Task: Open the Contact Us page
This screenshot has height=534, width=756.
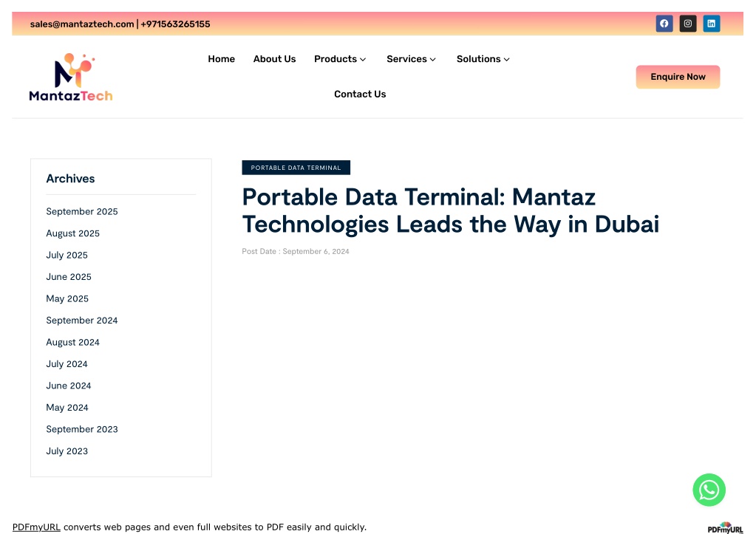Action: 360,94
